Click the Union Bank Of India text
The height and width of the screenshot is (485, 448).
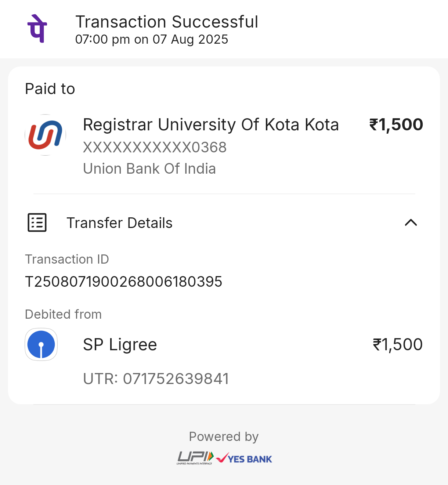pyautogui.click(x=149, y=169)
